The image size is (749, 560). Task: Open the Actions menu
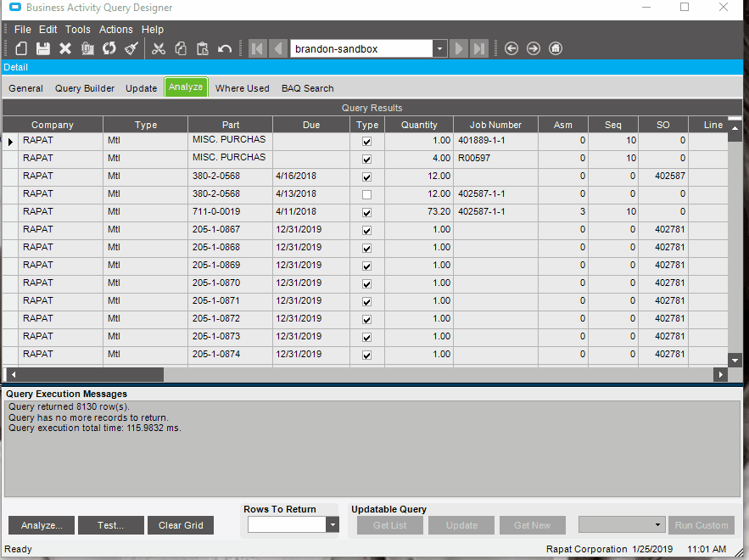click(x=115, y=30)
